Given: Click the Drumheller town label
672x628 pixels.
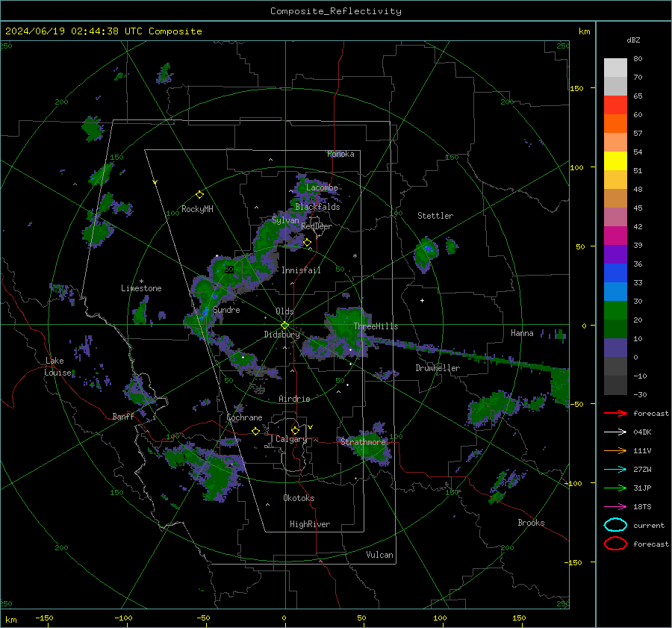Looking at the screenshot, I should tap(438, 368).
